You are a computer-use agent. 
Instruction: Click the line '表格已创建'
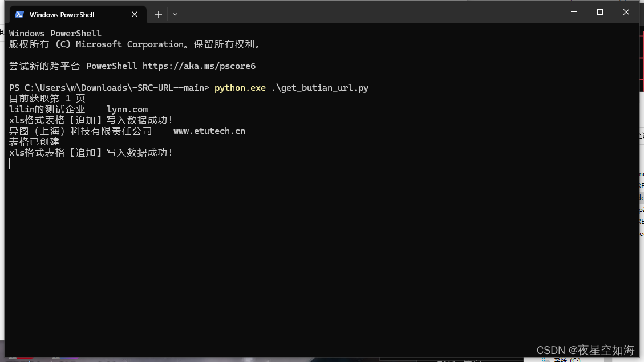34,142
